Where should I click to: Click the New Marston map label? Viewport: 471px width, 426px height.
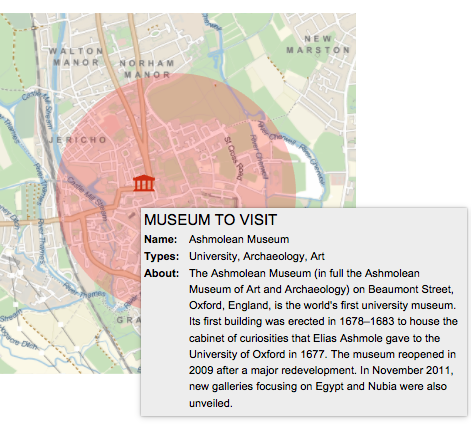pos(318,44)
